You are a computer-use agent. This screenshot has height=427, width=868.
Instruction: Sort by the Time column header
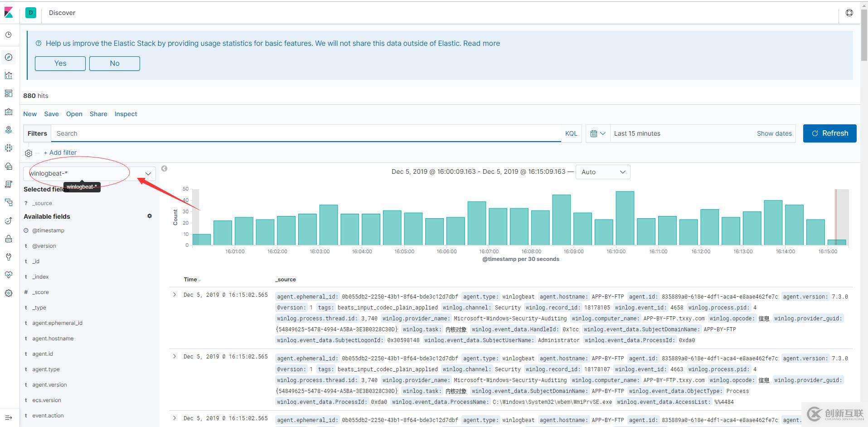click(x=192, y=280)
